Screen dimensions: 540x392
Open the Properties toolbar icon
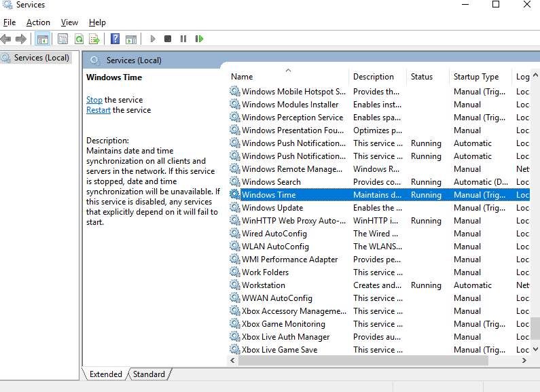point(62,39)
